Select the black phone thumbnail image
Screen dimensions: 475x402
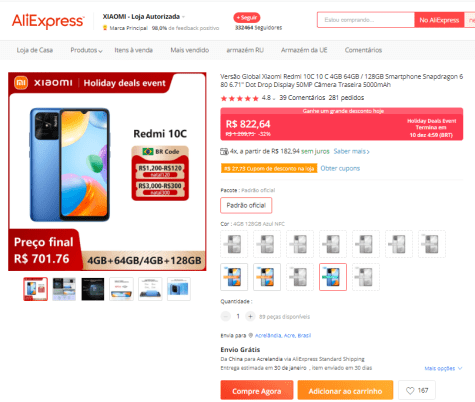[x=93, y=289]
